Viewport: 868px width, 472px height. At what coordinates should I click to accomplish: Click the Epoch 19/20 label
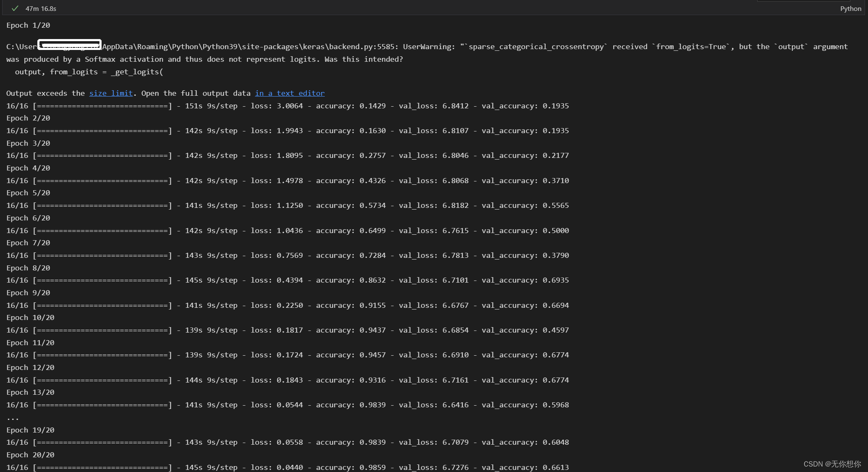click(30, 430)
